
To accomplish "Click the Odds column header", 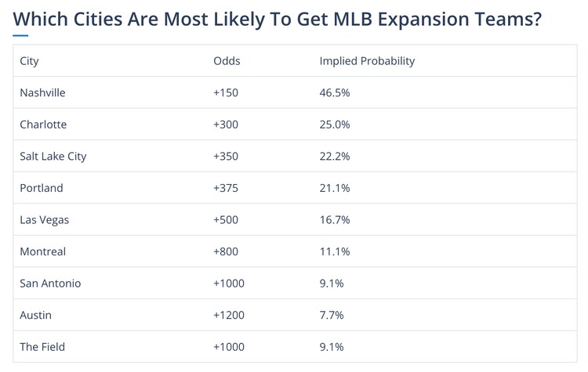I will [x=227, y=61].
